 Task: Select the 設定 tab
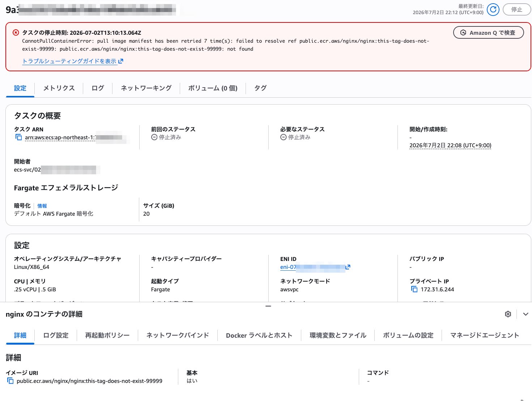(20, 88)
